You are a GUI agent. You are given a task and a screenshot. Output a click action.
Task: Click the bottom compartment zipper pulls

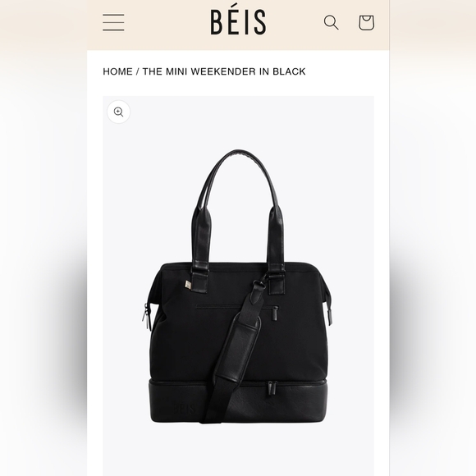[272, 388]
